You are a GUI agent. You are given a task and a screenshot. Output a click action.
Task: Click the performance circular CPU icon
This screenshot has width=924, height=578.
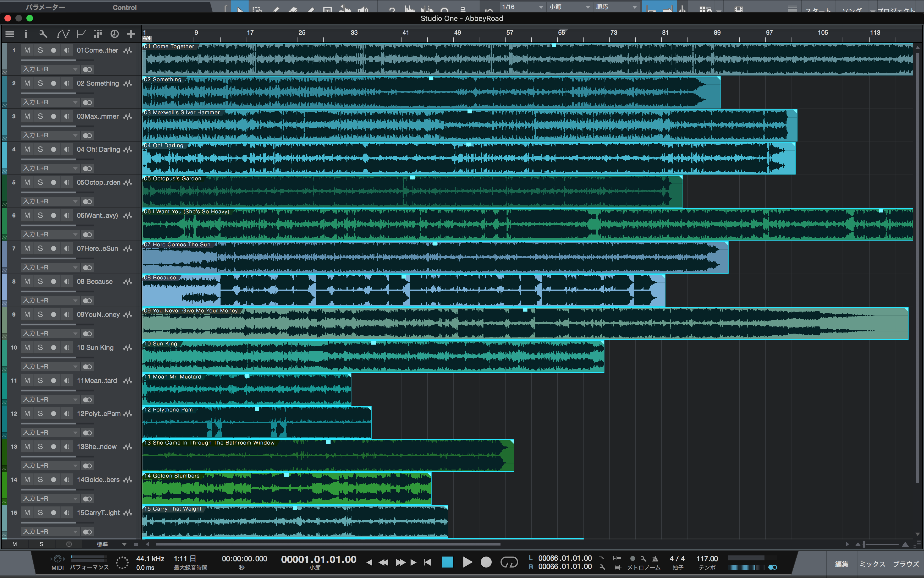tap(122, 563)
